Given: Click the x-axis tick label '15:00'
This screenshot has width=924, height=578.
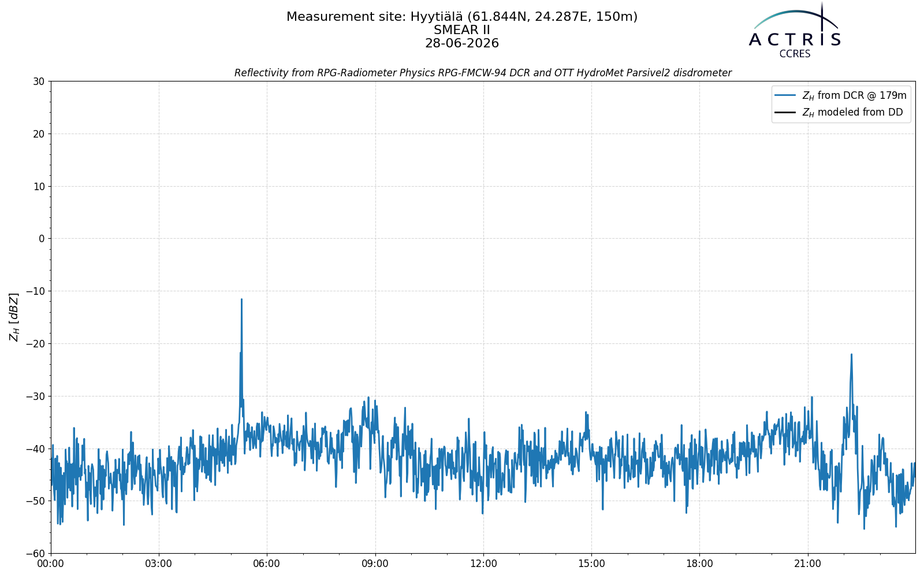Looking at the screenshot, I should coord(591,564).
